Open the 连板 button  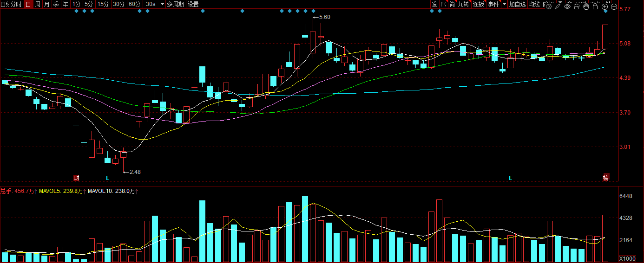click(479, 4)
